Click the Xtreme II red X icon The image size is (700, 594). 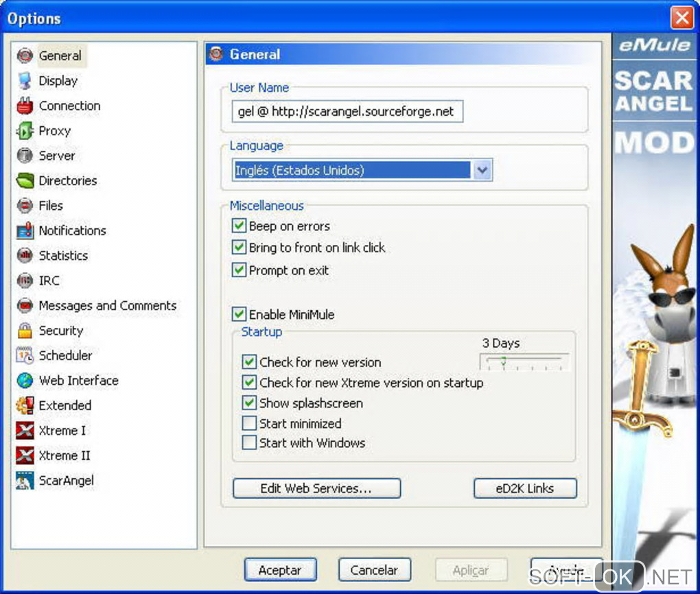tap(25, 455)
